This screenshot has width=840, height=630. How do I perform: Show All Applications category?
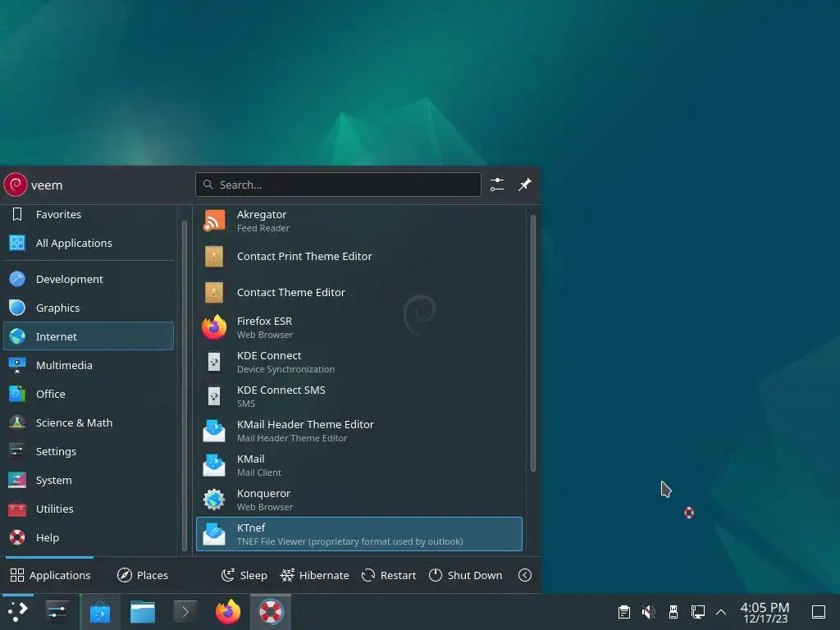pos(89,243)
